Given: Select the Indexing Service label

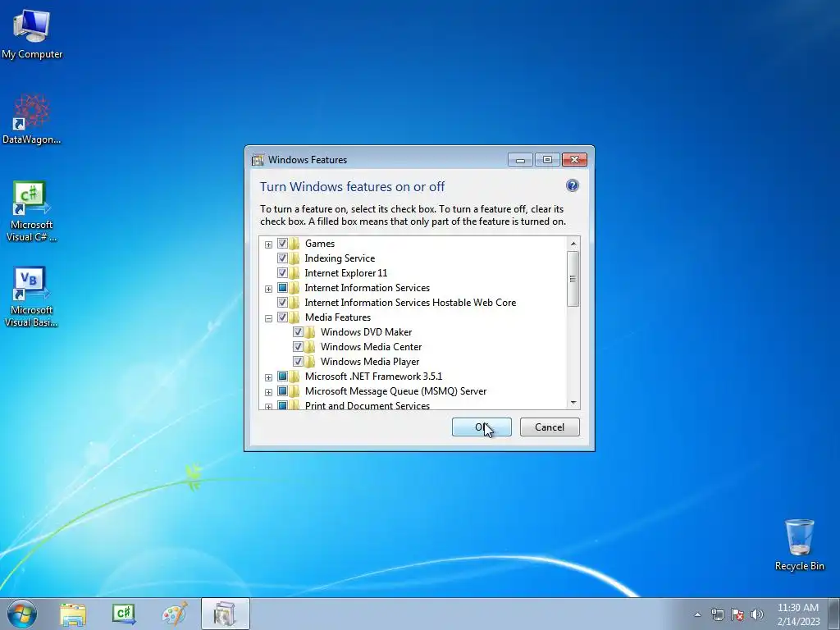Looking at the screenshot, I should [340, 258].
